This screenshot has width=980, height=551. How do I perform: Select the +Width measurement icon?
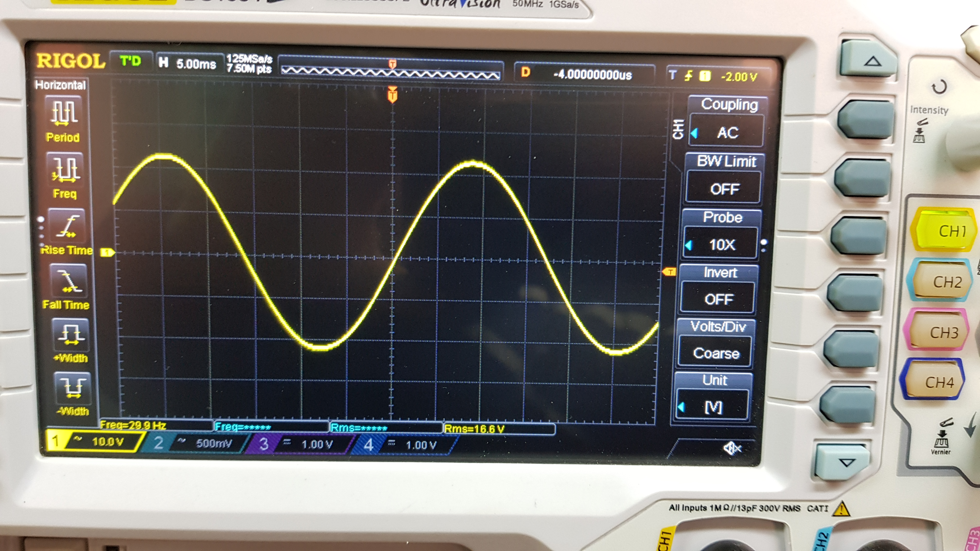point(71,335)
